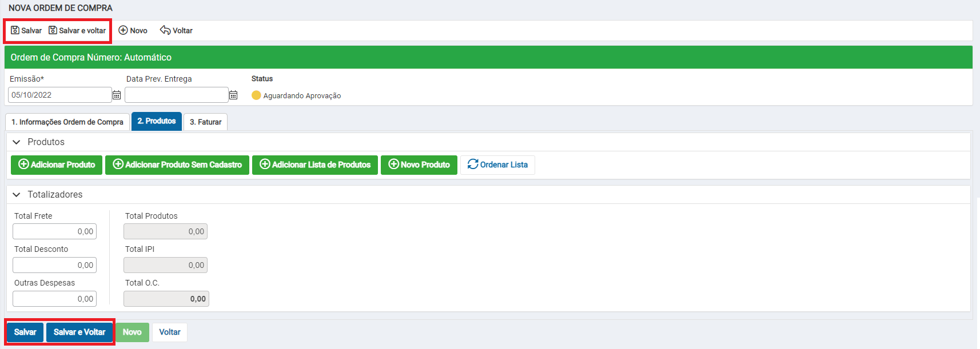The width and height of the screenshot is (980, 349).
Task: Click the NOVA ORDEM DE COMPRA title
Action: tap(61, 8)
